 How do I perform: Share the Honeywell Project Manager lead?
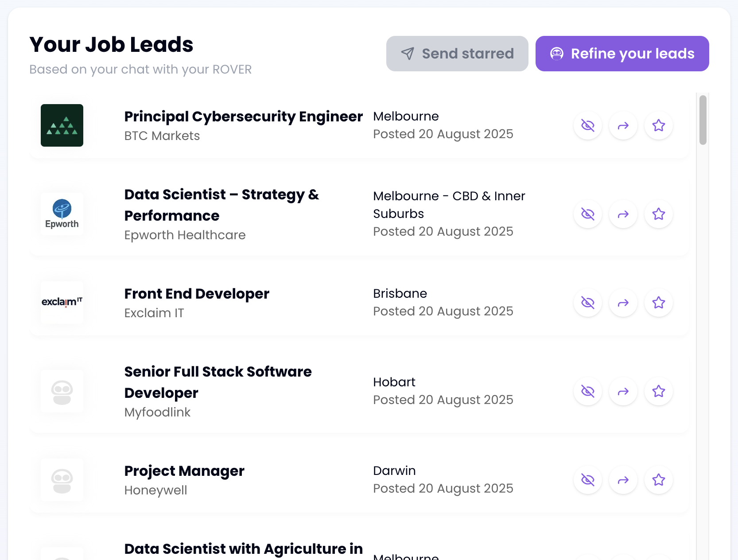click(623, 480)
